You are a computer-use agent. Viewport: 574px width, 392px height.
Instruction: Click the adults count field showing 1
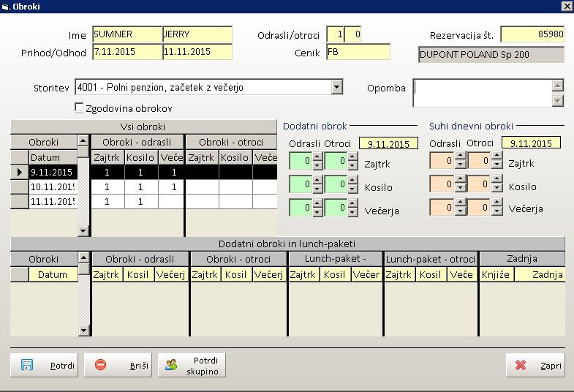(336, 34)
